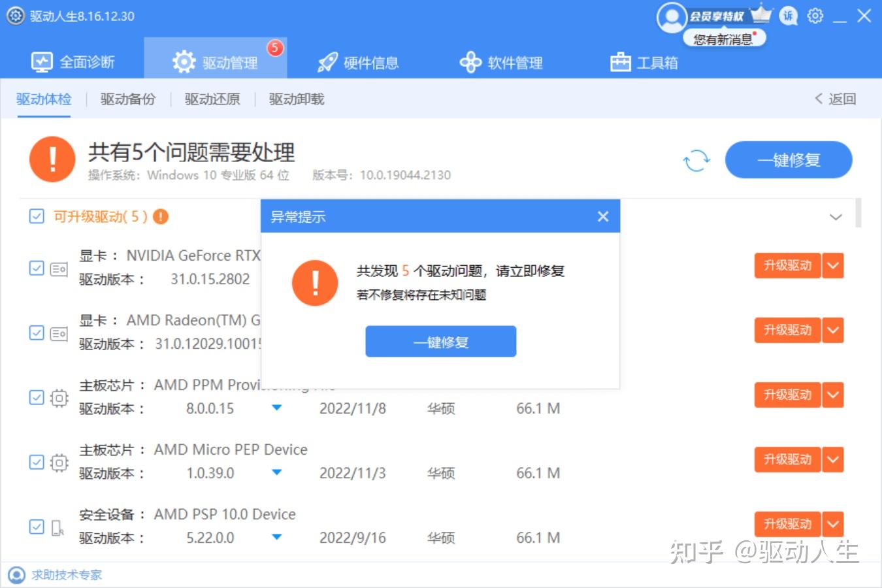Click 升级驱动 for AMD Radeon
882x588 pixels.
(x=787, y=331)
